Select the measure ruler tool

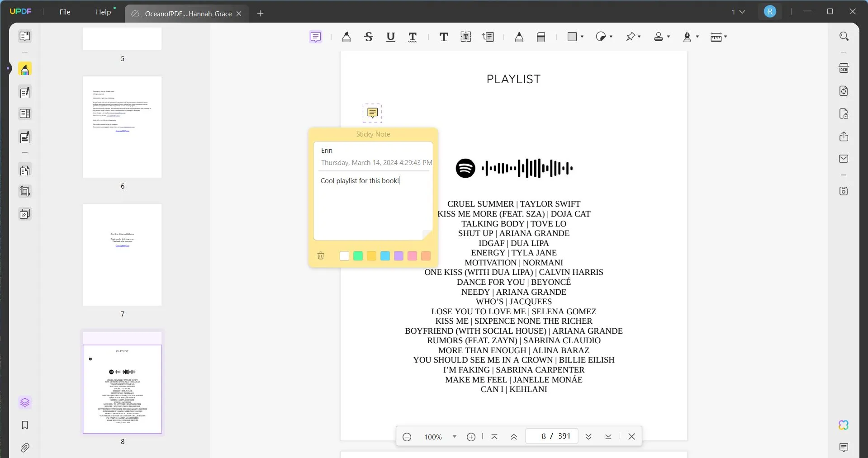click(716, 37)
